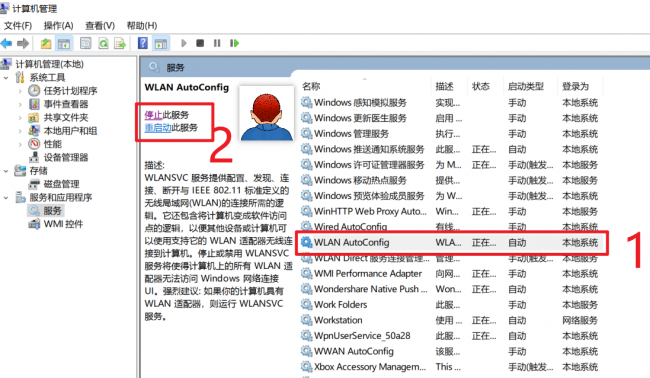Viewport: 650px width, 378px height.
Task: Expand the 任务计划程序 node arrow
Action: (x=20, y=91)
